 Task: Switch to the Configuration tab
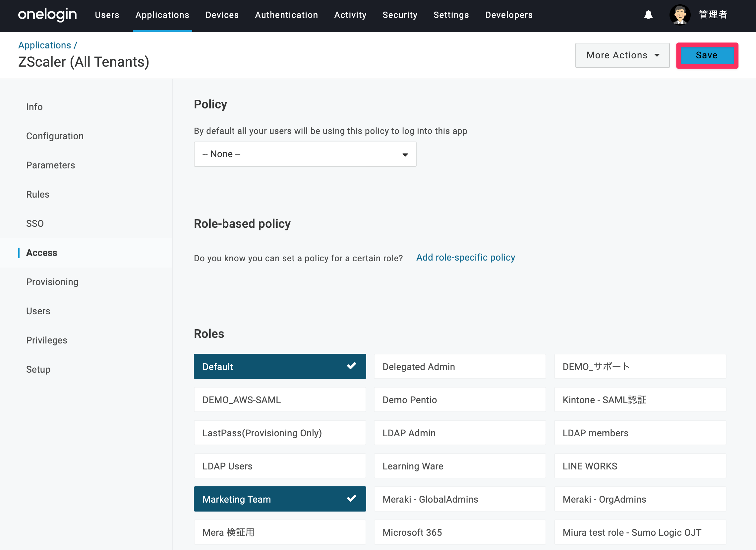[x=55, y=136]
